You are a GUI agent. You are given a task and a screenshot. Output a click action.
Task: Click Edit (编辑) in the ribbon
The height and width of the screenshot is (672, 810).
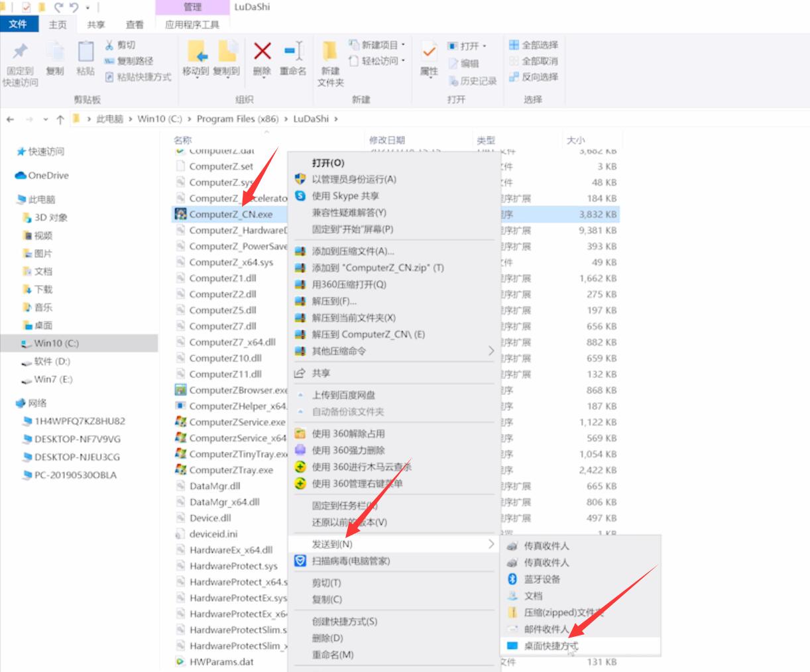[x=464, y=64]
